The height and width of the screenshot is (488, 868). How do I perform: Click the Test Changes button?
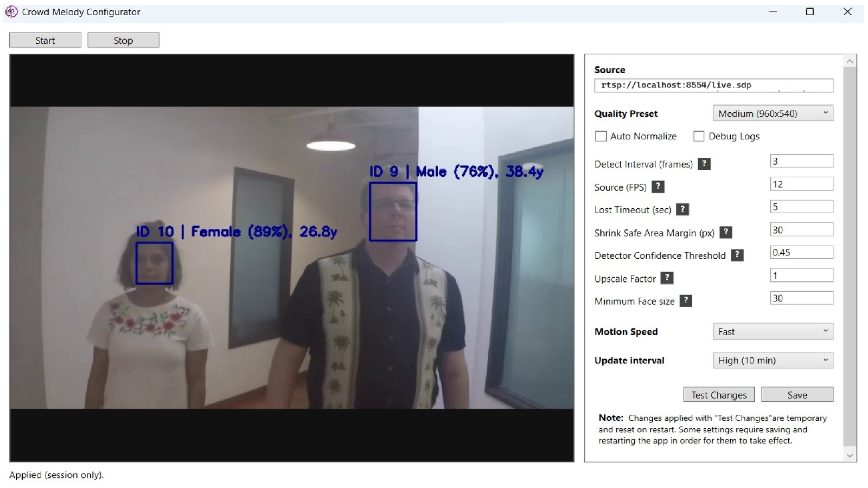(719, 395)
